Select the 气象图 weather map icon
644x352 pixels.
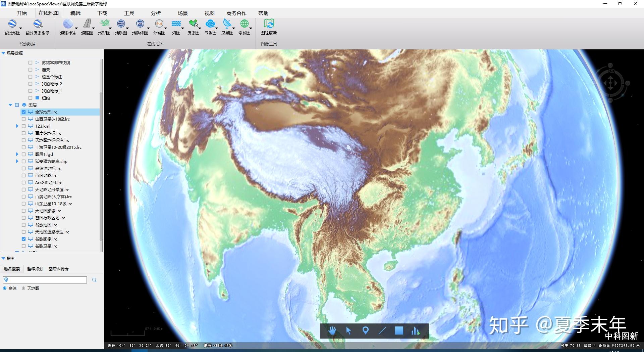pos(210,27)
